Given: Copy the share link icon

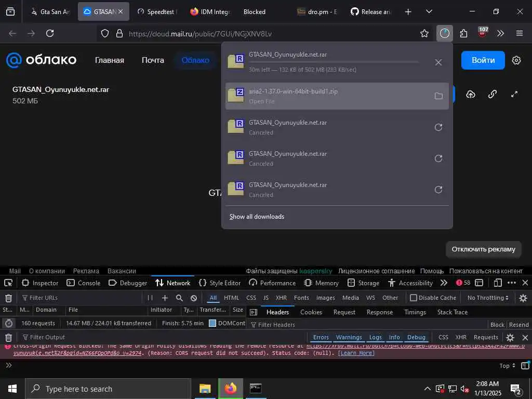Looking at the screenshot, I should pos(493,95).
